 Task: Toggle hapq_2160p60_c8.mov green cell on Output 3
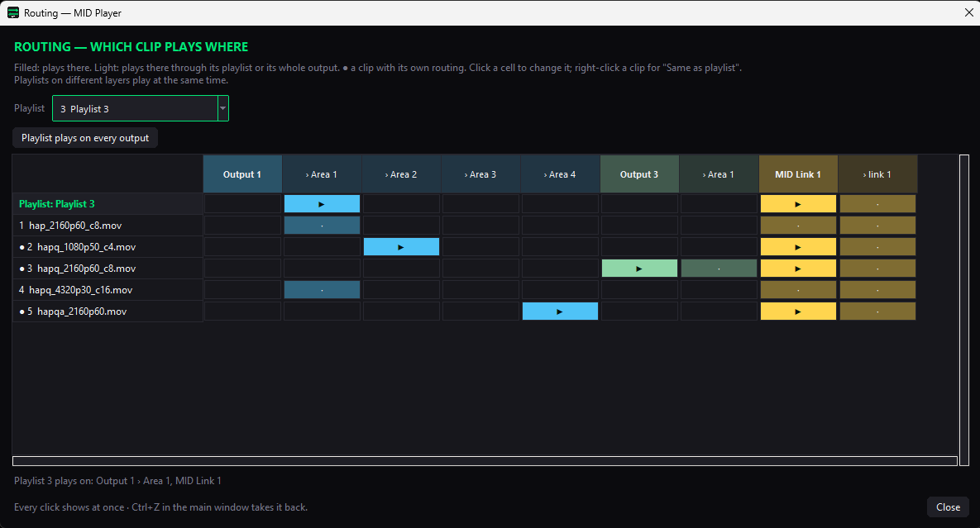point(639,269)
